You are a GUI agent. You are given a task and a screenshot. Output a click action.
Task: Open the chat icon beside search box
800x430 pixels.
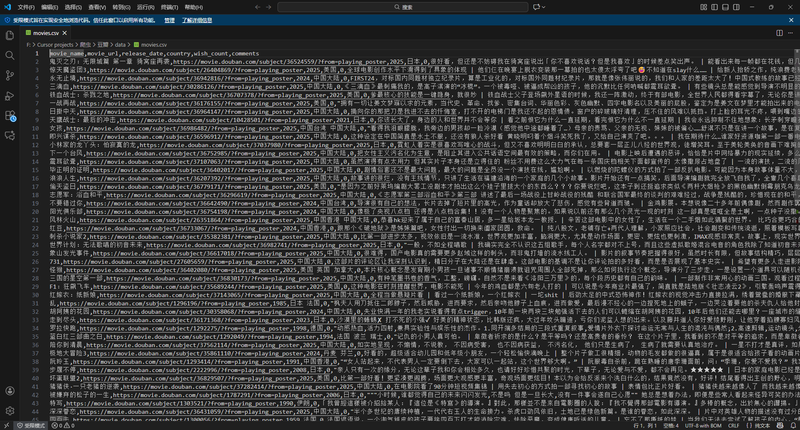tap(536, 7)
